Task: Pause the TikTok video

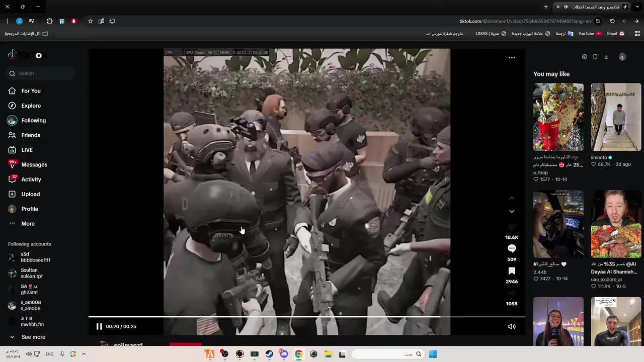Action: pos(99,326)
